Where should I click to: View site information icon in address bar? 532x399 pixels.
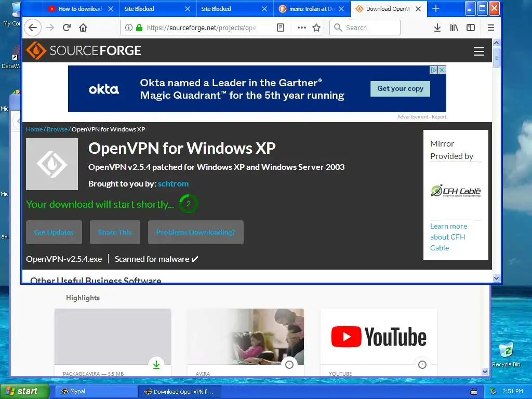click(129, 28)
